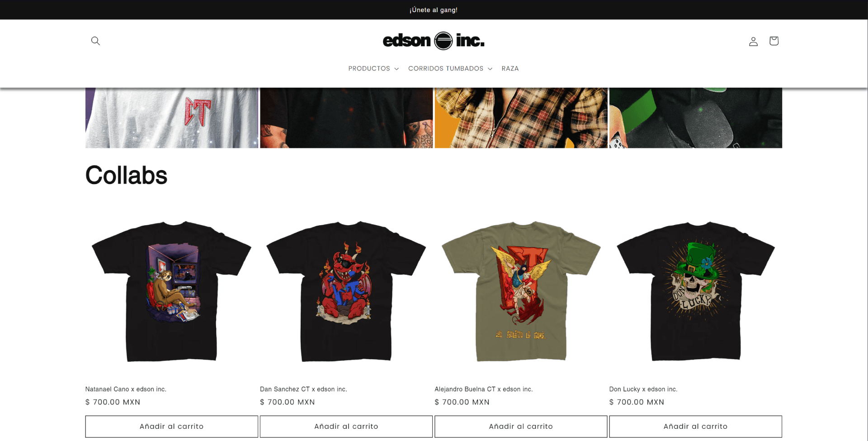Expand the CORRIDOS TUMBADOS dropdown menu

click(x=450, y=68)
